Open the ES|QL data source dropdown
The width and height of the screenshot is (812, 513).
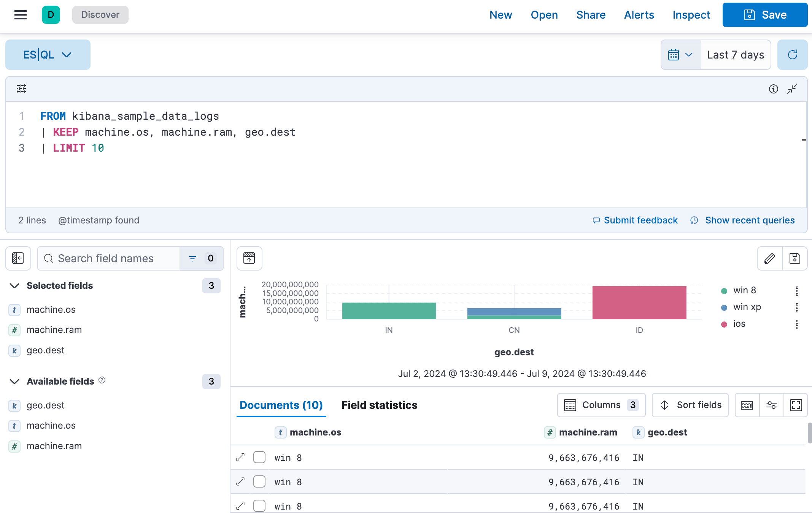coord(48,55)
